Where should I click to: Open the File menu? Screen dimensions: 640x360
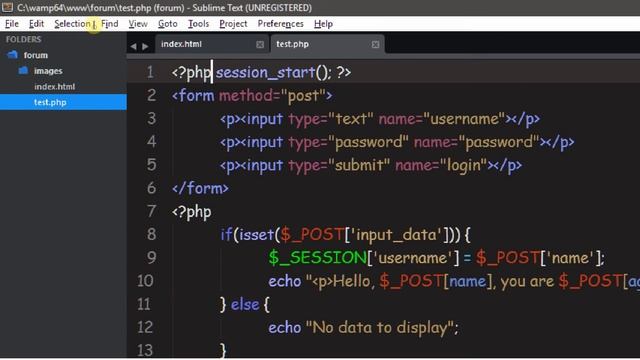click(x=12, y=24)
